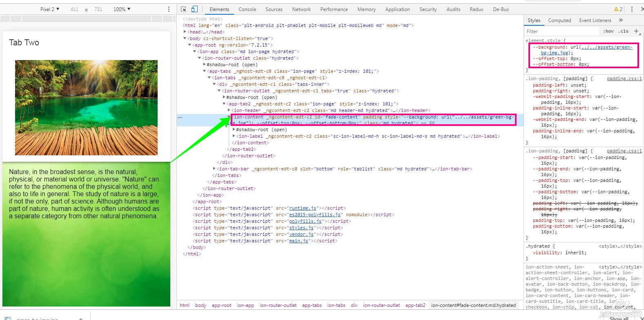Click the device width 411 field
Screen dimensions: 644x320
click(74, 9)
